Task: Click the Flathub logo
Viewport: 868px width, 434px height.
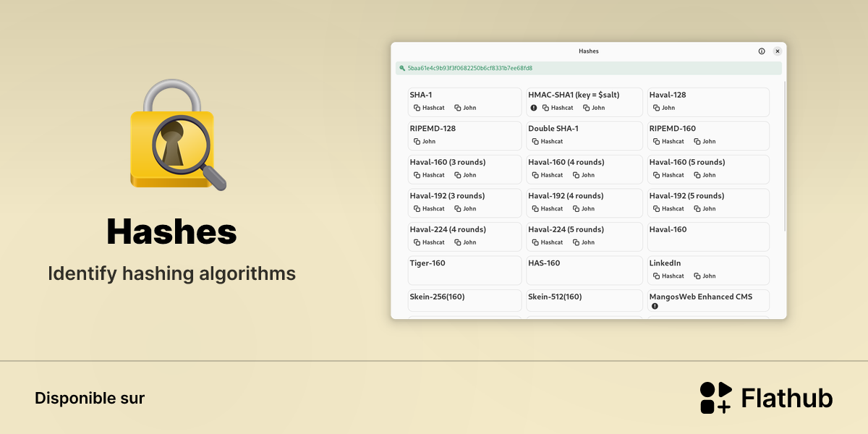Action: 766,398
